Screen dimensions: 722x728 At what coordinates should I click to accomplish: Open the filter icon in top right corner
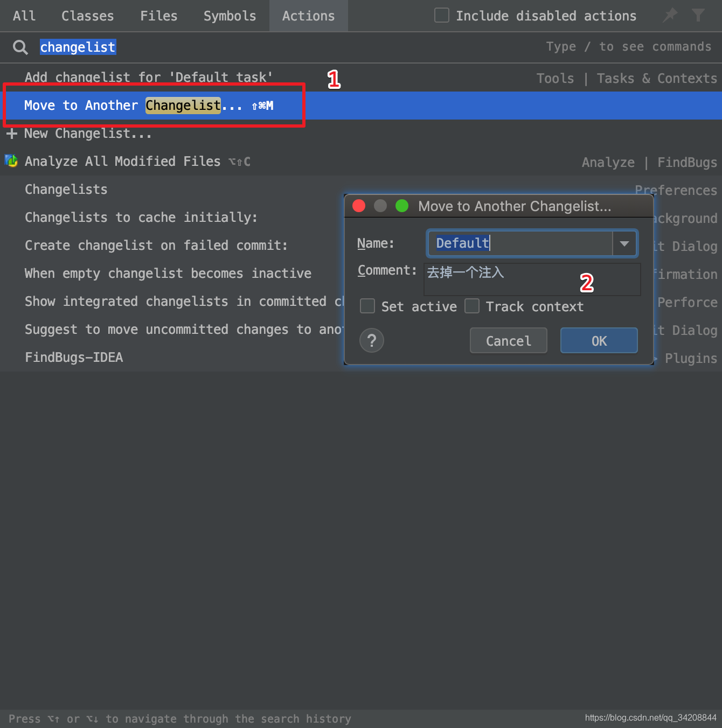click(699, 16)
